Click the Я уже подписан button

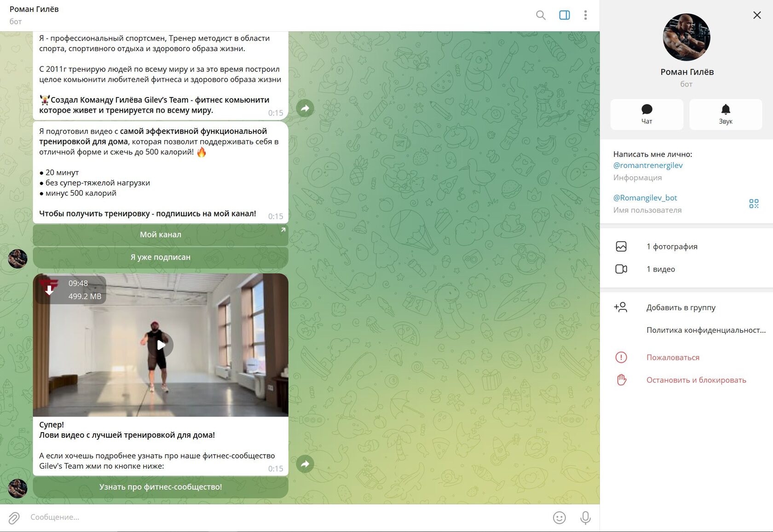point(161,257)
